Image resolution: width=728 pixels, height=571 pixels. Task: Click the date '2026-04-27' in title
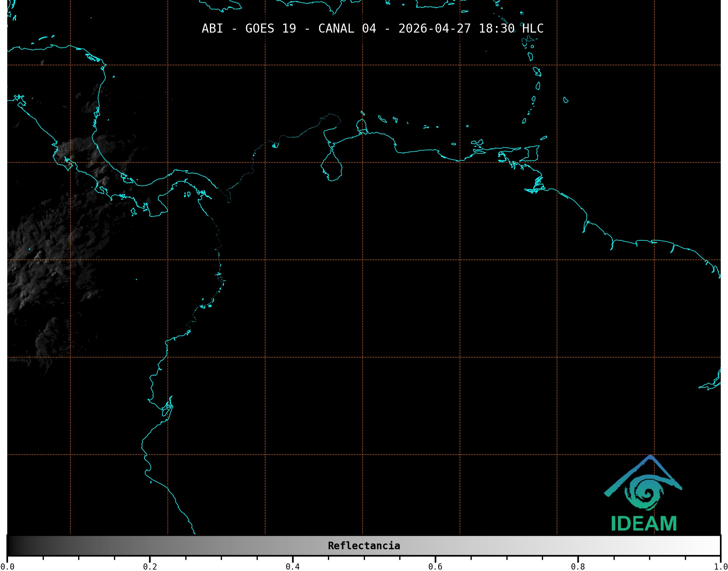click(x=434, y=29)
